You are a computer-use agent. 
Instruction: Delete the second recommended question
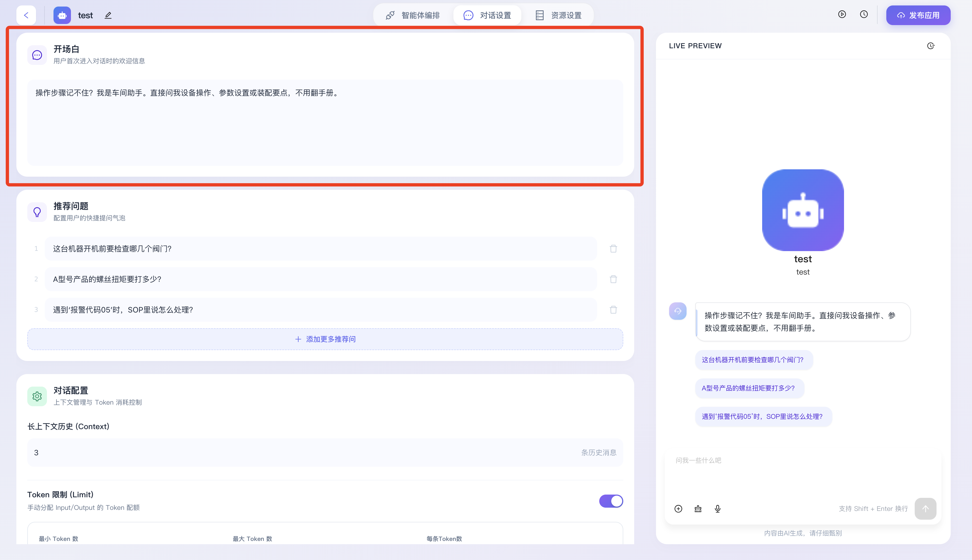pos(613,279)
